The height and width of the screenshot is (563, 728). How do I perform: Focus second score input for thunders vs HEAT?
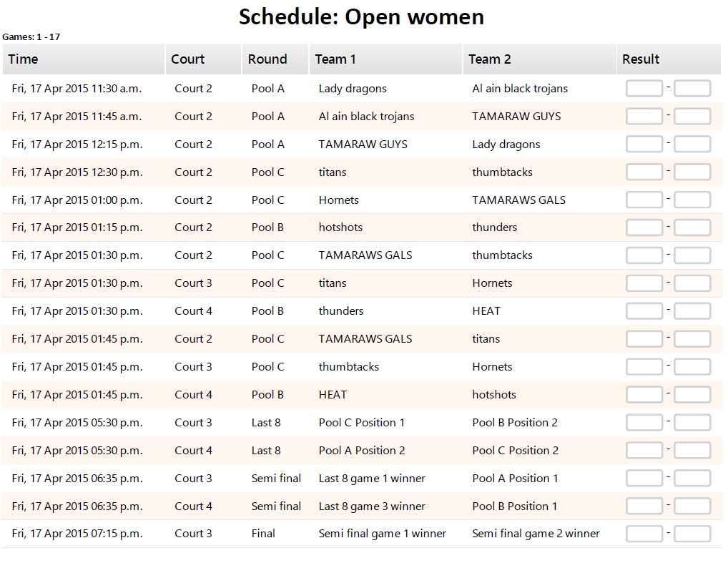pyautogui.click(x=692, y=311)
